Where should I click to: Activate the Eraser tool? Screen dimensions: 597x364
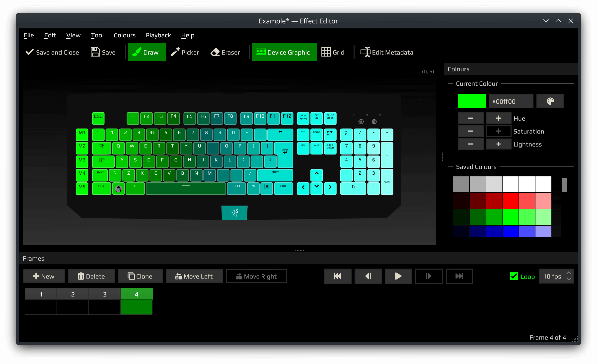tap(225, 52)
